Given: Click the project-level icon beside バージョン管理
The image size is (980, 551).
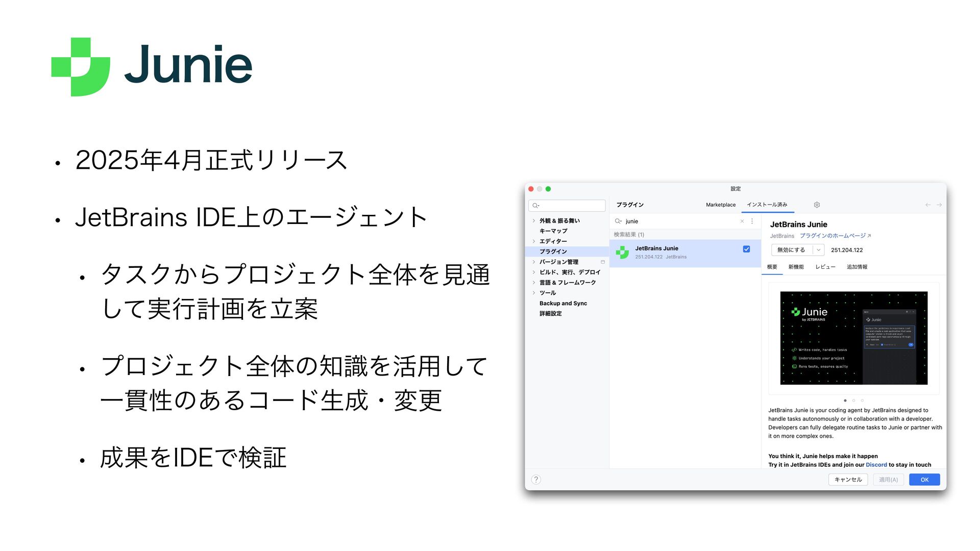Looking at the screenshot, I should click(603, 262).
